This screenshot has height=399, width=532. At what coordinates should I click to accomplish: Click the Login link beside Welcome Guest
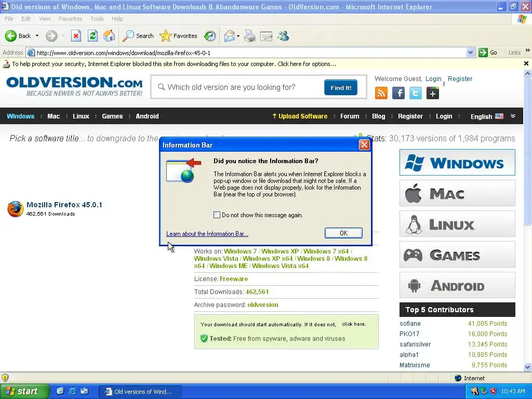pos(433,79)
